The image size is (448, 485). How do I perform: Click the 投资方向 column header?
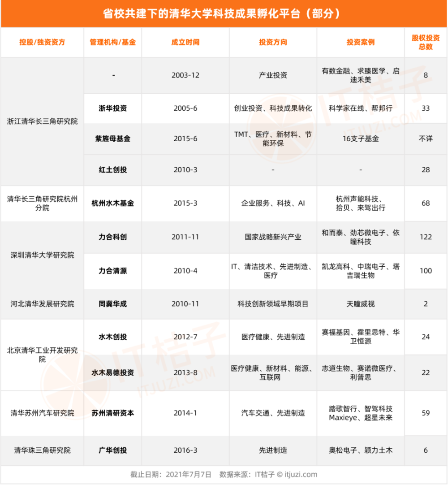[x=272, y=43]
